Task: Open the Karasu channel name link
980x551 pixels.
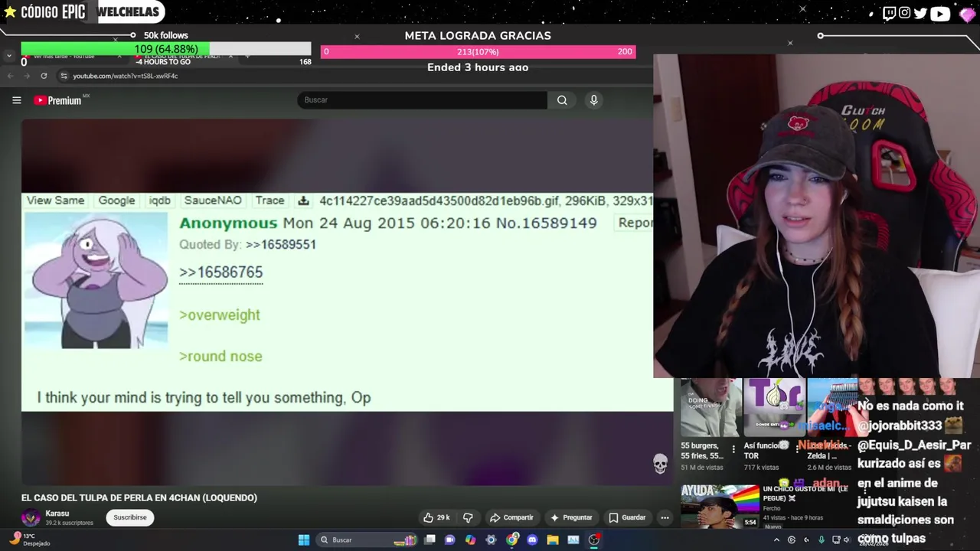Action: tap(57, 514)
